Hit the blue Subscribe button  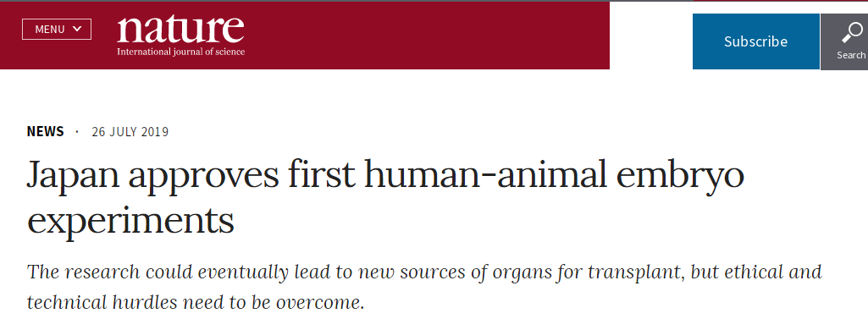click(x=755, y=41)
